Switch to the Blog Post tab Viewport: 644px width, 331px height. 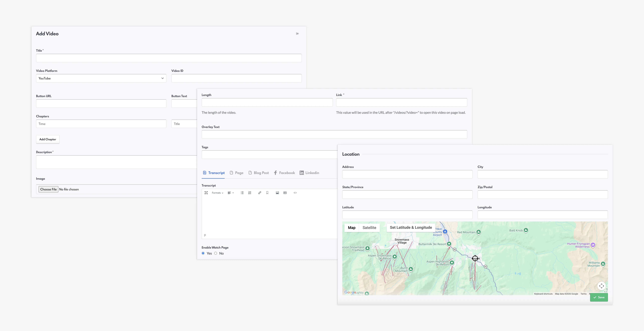coord(259,173)
